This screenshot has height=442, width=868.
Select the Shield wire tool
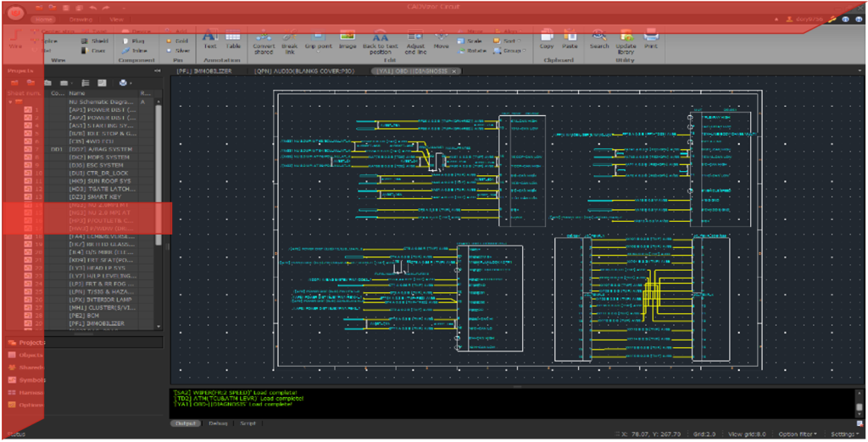pyautogui.click(x=94, y=41)
